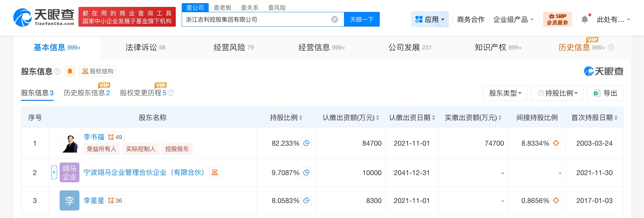
Task: Open the notification bell in the header
Action: (584, 19)
